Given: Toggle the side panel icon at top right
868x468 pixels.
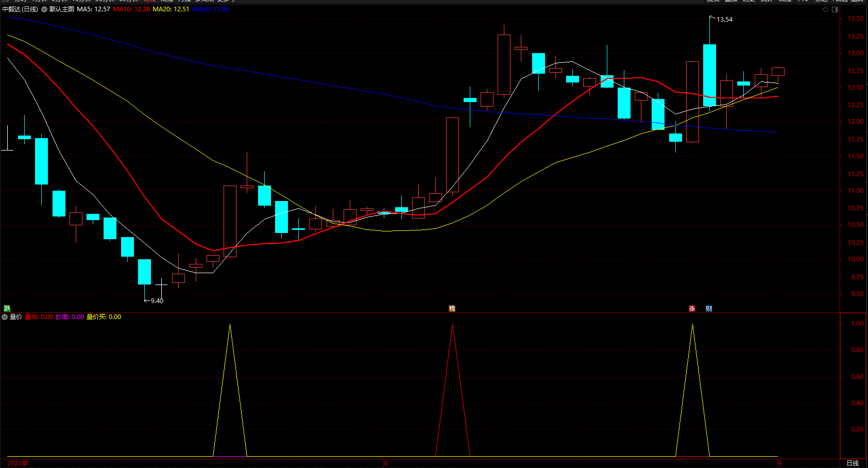Looking at the screenshot, I should 835,9.
